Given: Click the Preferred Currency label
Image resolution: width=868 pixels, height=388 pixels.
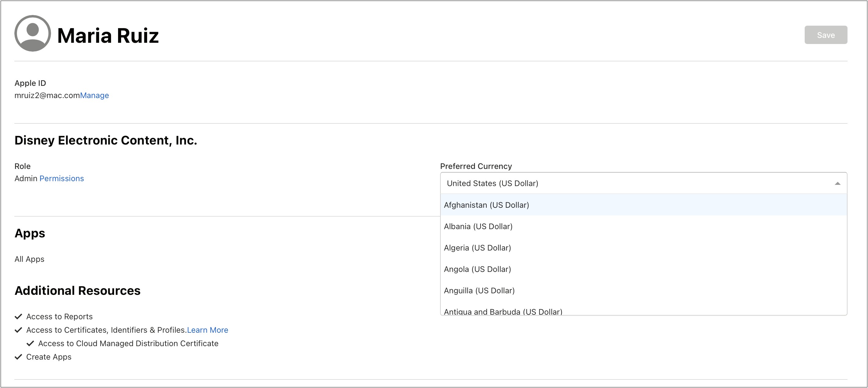Looking at the screenshot, I should (x=476, y=166).
